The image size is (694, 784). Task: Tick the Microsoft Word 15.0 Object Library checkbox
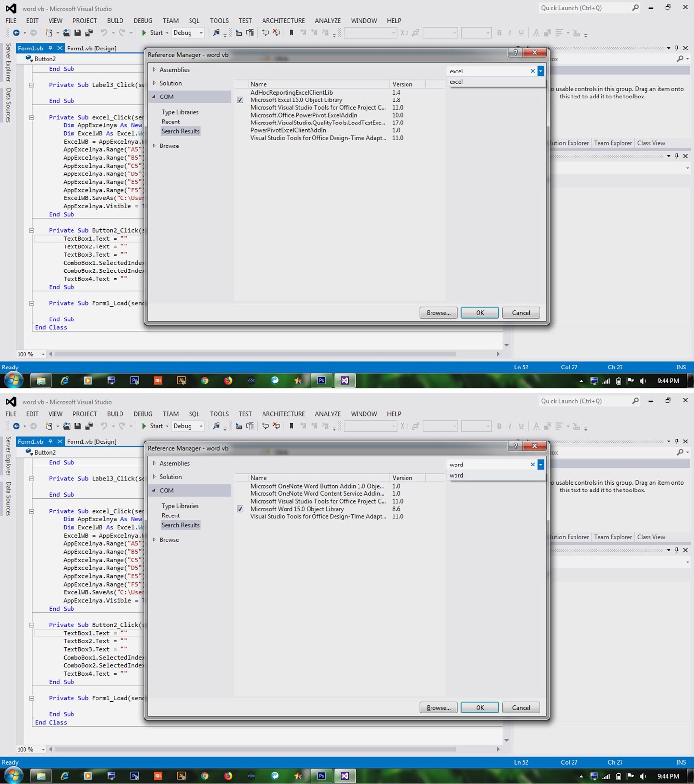pyautogui.click(x=240, y=509)
